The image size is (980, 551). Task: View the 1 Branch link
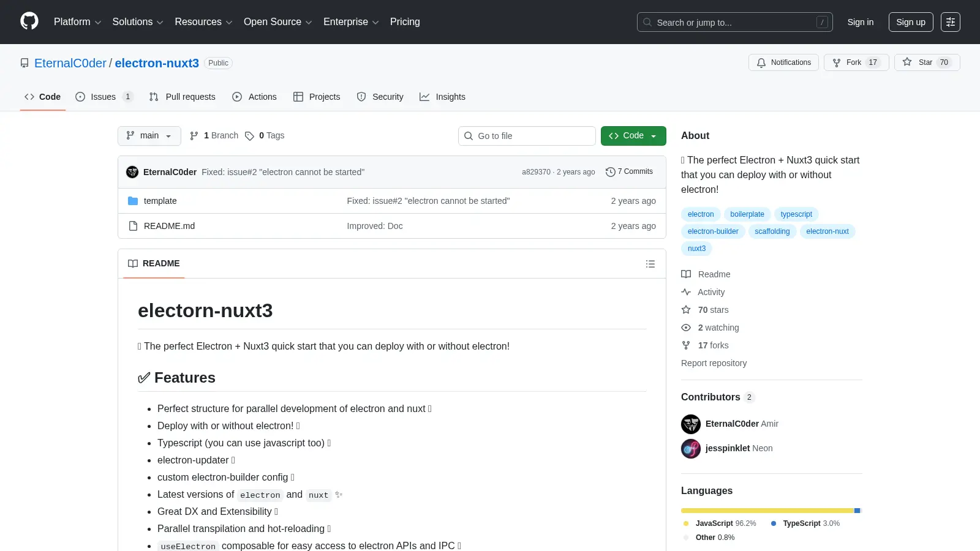[214, 136]
